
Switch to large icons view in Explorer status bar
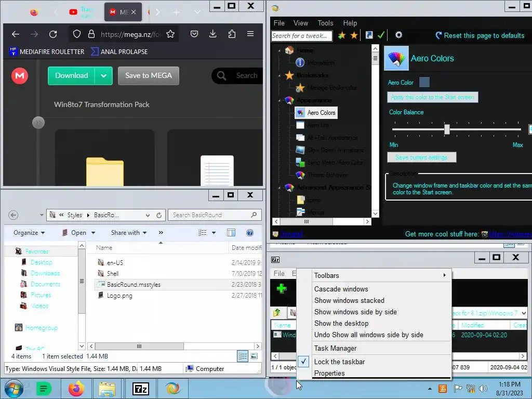(x=254, y=356)
